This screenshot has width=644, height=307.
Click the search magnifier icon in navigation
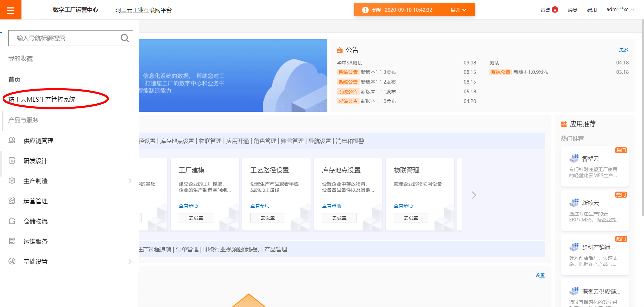point(125,38)
